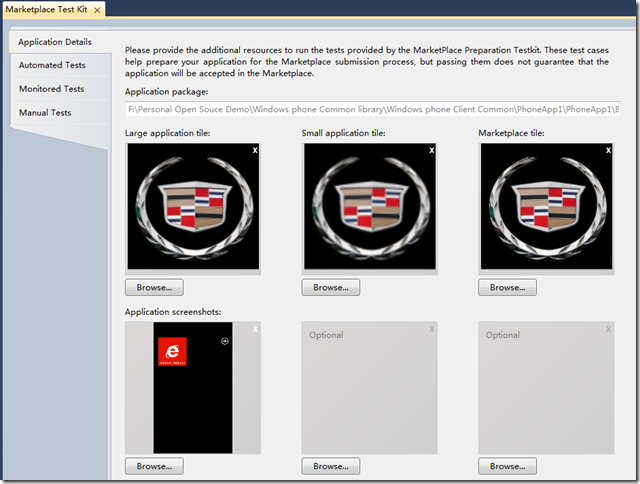Browse for a large application tile
640x484 pixels.
point(154,288)
